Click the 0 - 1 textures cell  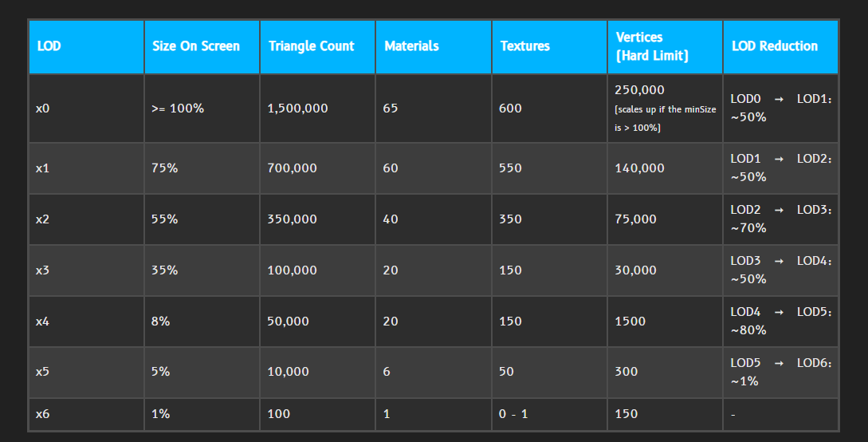tap(515, 414)
